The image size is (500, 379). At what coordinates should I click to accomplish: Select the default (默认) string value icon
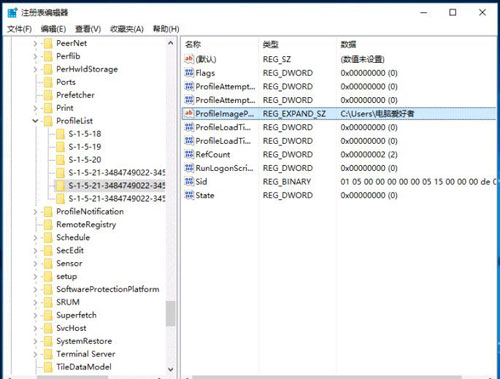pyautogui.click(x=189, y=59)
